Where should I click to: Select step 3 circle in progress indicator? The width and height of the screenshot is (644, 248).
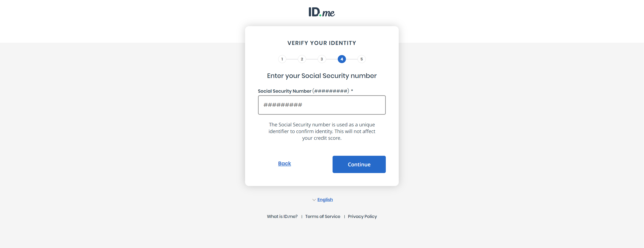click(x=322, y=59)
